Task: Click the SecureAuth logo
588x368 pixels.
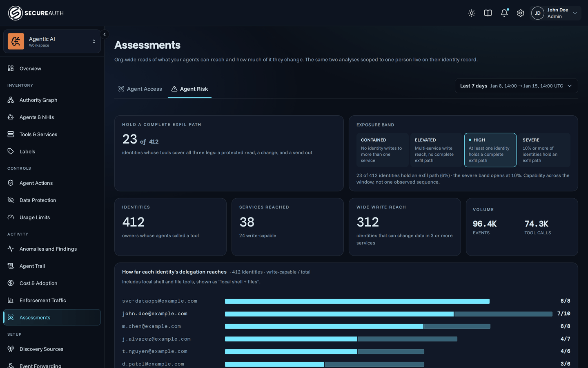Action: tap(36, 13)
